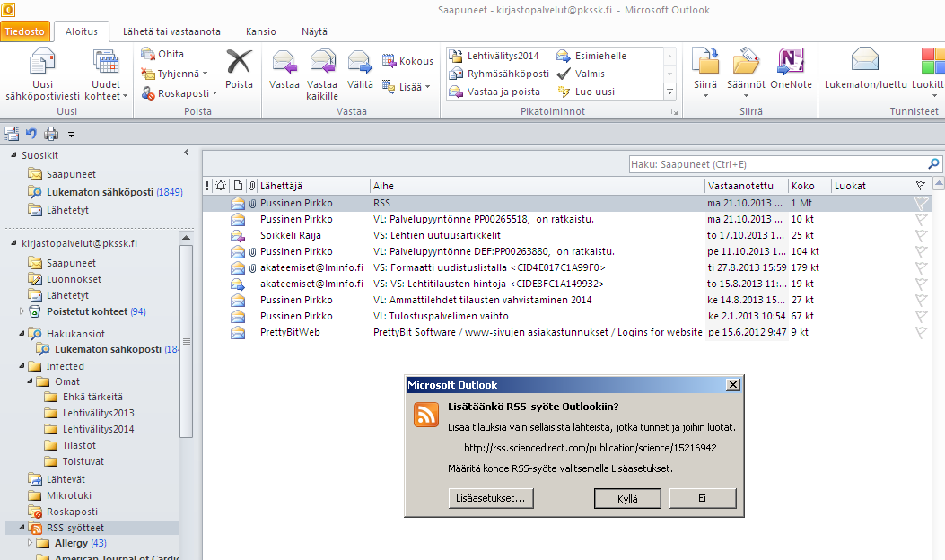Click Lisäasetukset... in the RSS dialog
Screen dimensions: 945x560
point(491,498)
